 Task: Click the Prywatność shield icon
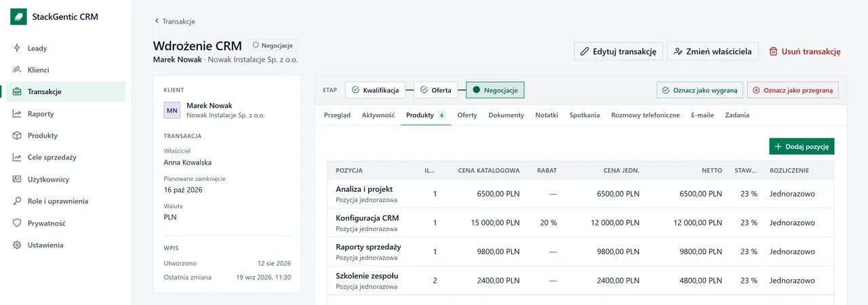click(x=17, y=223)
